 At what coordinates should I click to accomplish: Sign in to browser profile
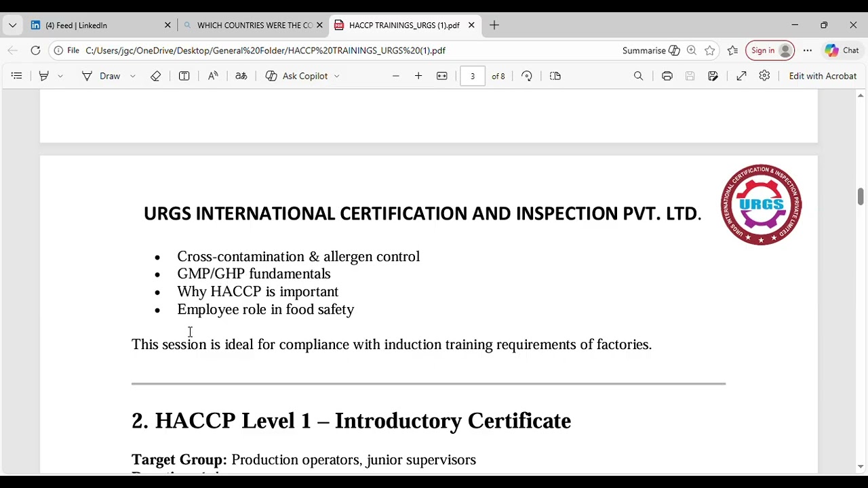(770, 50)
